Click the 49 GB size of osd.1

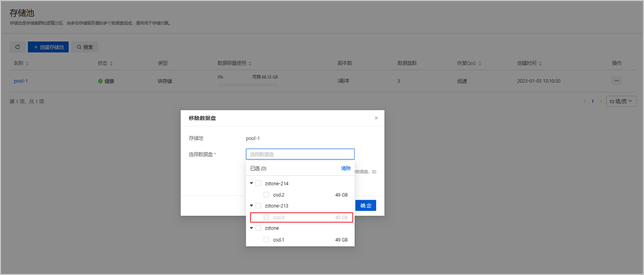pos(341,240)
